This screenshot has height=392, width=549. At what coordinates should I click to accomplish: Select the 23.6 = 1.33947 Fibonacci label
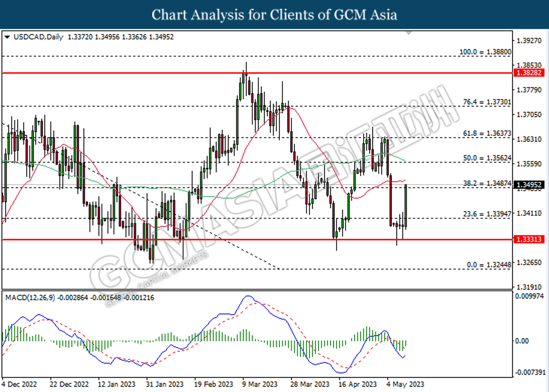pyautogui.click(x=487, y=214)
